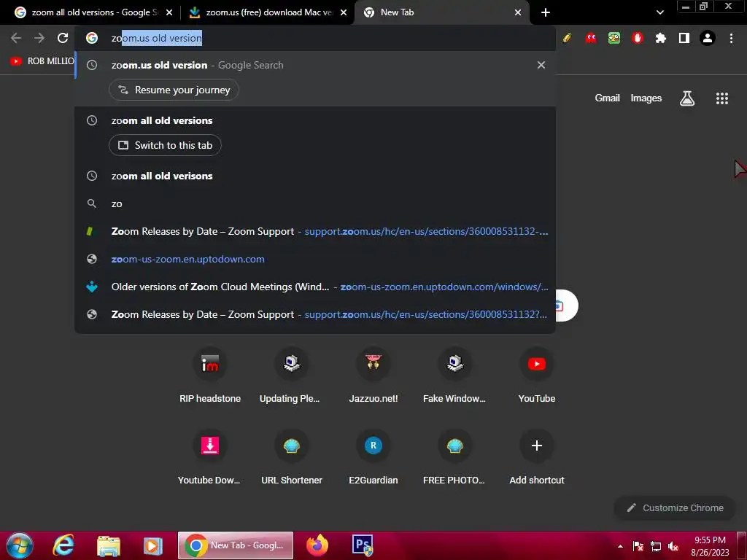Open Google Images link
Screen dimensions: 747x560
point(646,98)
